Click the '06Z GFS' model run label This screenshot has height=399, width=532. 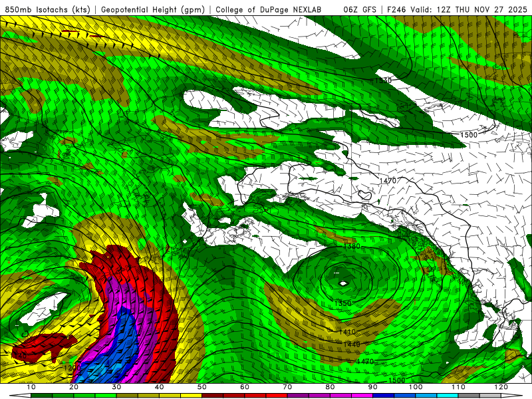click(x=360, y=10)
